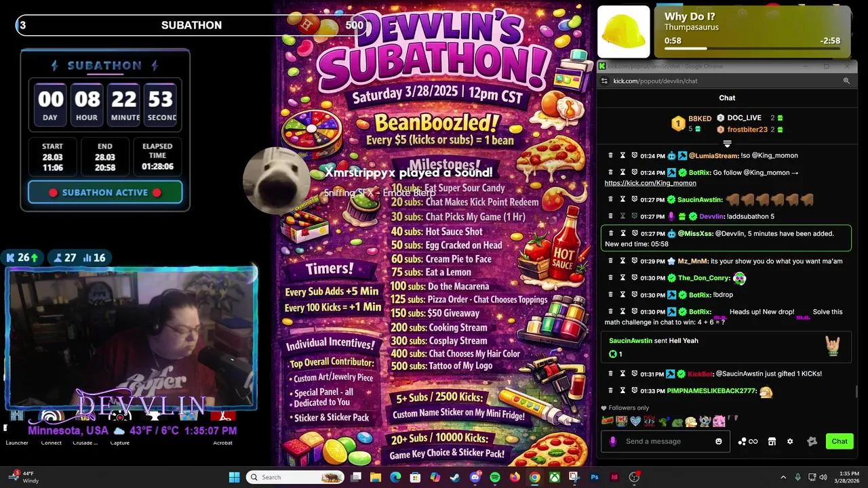Image resolution: width=868 pixels, height=488 pixels.
Task: Show hidden system tray icons
Action: [783, 477]
